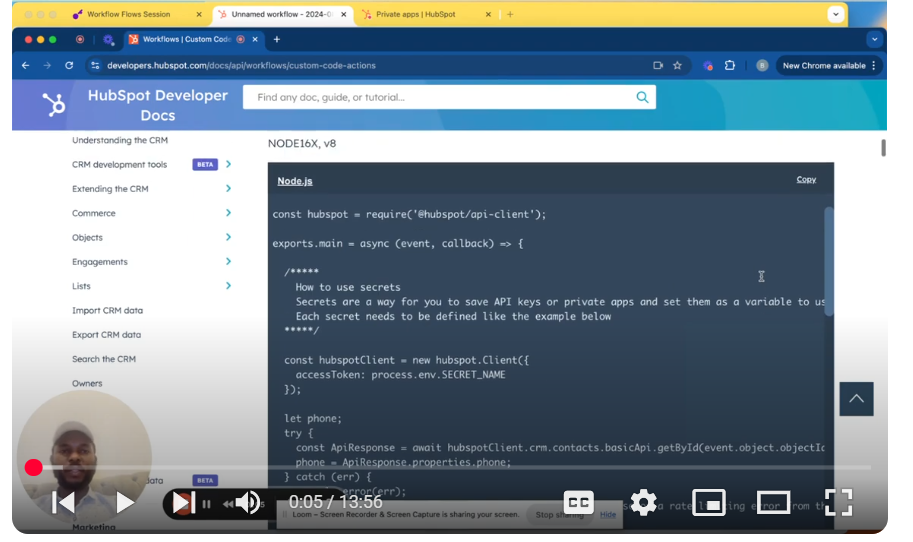The image size is (913, 542).
Task: Open Export CRM data doc link
Action: [x=107, y=335]
